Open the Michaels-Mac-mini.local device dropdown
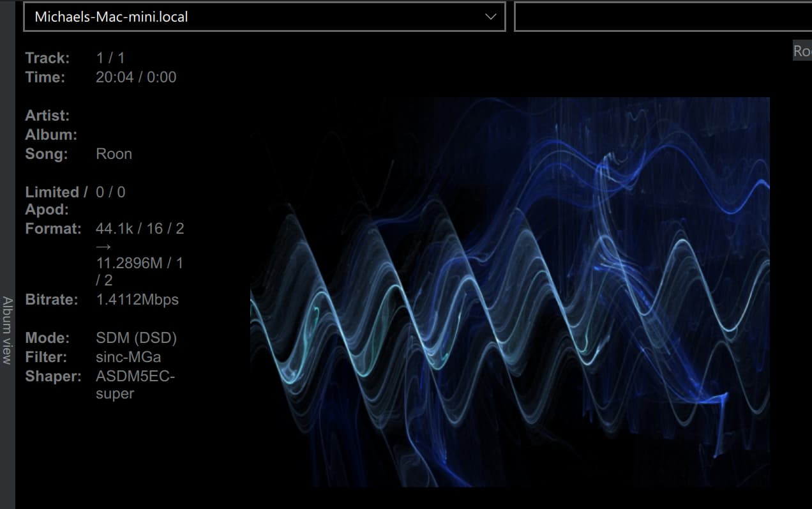This screenshot has height=509, width=812. (255, 17)
